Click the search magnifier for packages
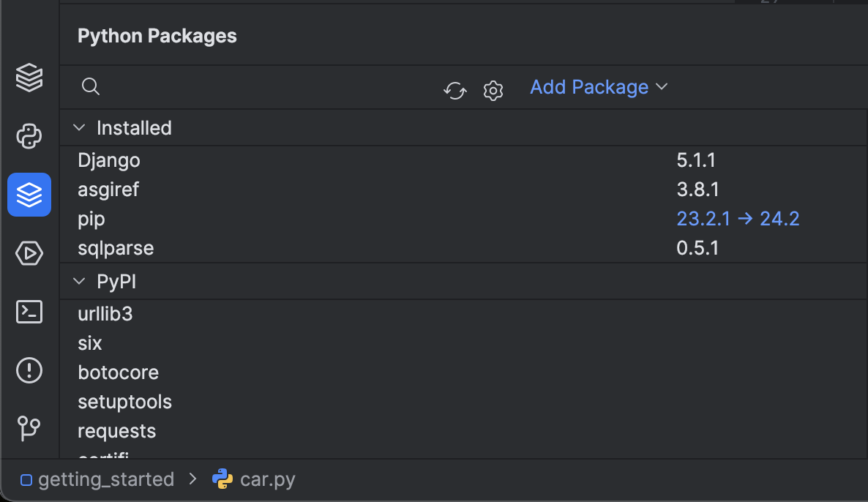Viewport: 868px width, 502px height. [x=91, y=87]
